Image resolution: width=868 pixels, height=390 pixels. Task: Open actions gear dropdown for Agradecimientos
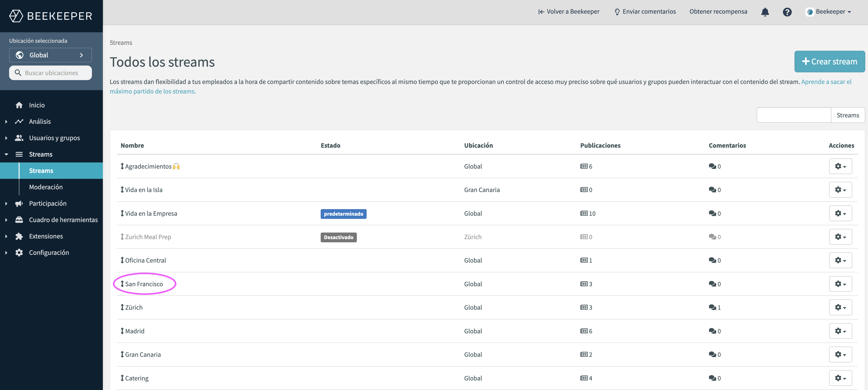pos(840,166)
